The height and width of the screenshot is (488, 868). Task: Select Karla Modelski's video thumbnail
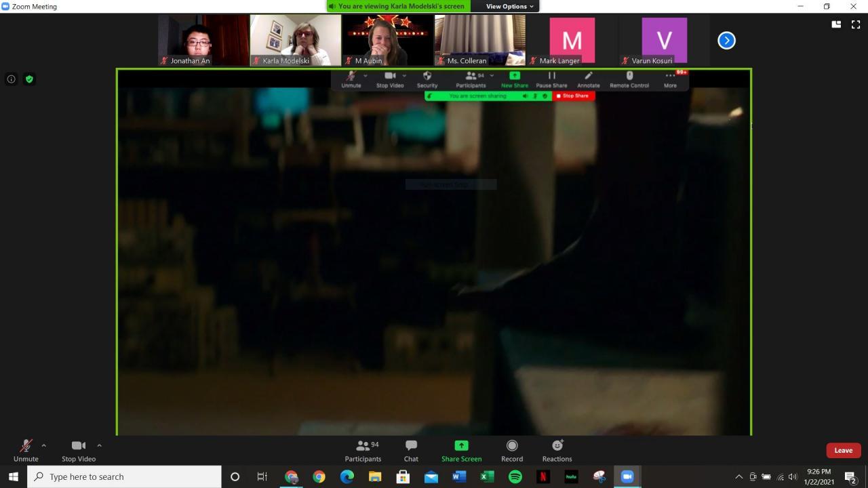tap(296, 40)
